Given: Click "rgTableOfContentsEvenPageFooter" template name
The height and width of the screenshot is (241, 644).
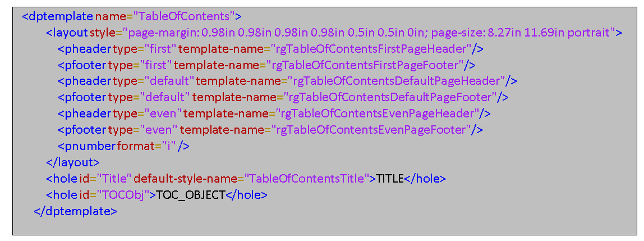Looking at the screenshot, I should (x=370, y=130).
